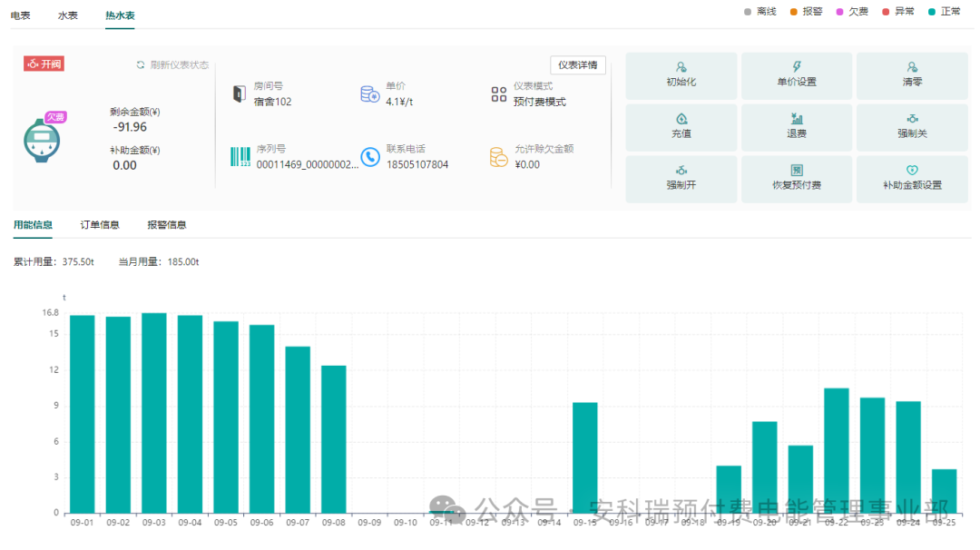Toggle the 欠费 legend magenta dot

(839, 12)
